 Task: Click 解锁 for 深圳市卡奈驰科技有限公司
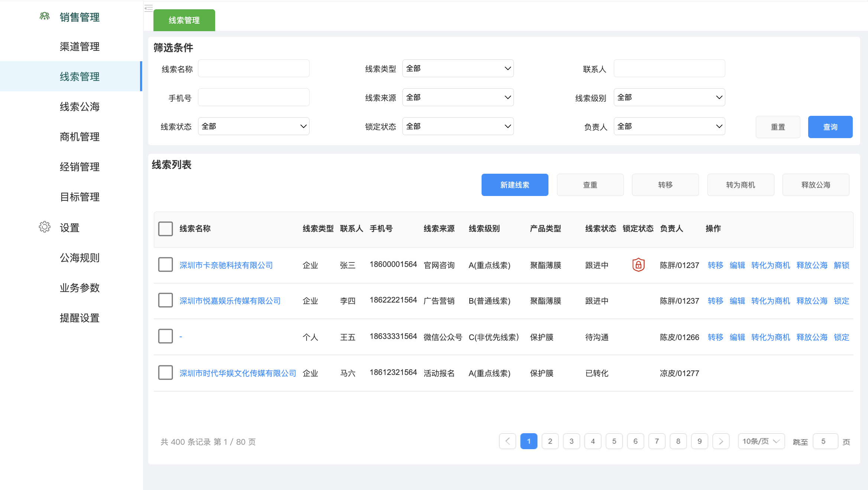point(842,265)
